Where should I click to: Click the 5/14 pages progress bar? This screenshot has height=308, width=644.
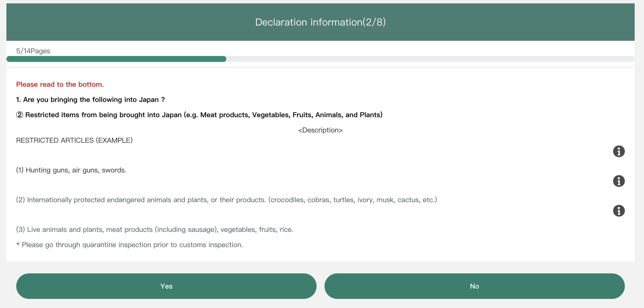[x=321, y=59]
